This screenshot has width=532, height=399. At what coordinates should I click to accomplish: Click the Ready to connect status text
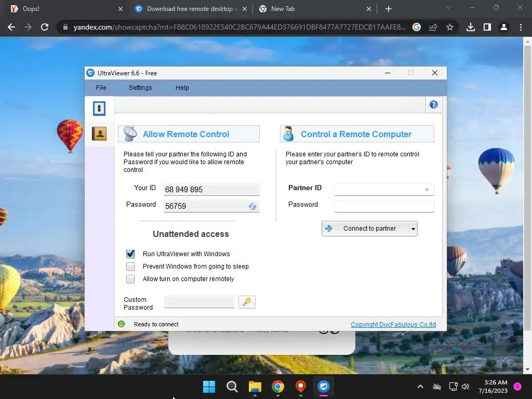[156, 324]
